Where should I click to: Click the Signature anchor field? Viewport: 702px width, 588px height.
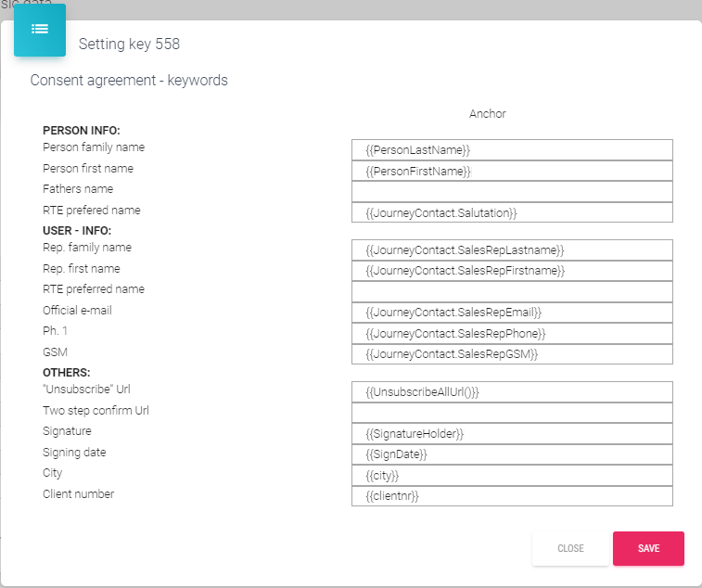512,433
